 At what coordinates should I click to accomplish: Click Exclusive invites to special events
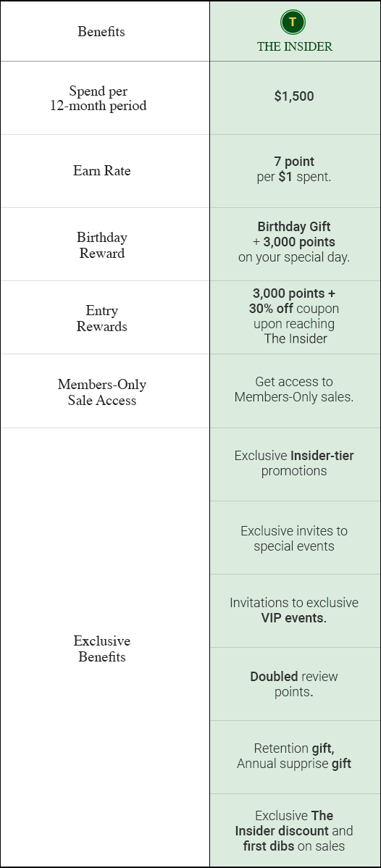[x=294, y=538]
